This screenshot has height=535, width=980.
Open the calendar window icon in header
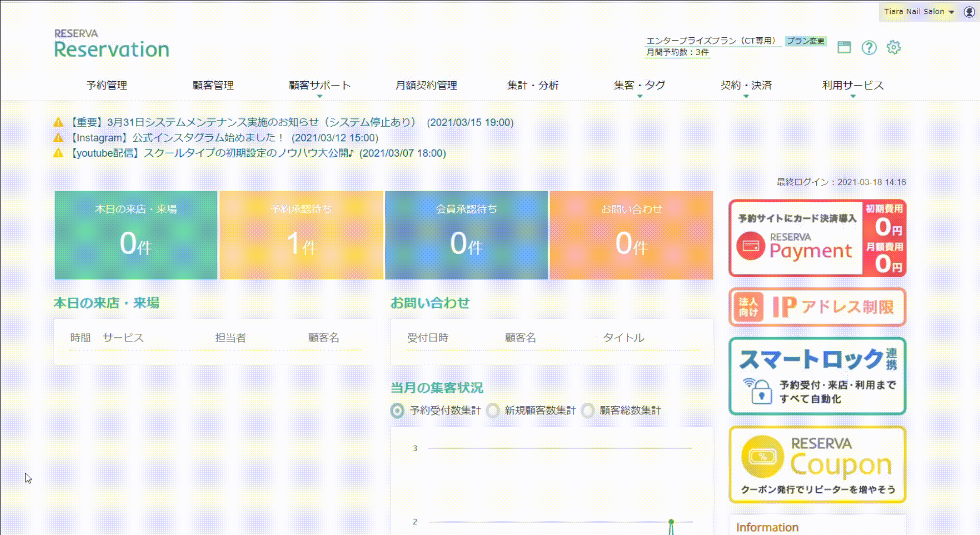coord(844,47)
